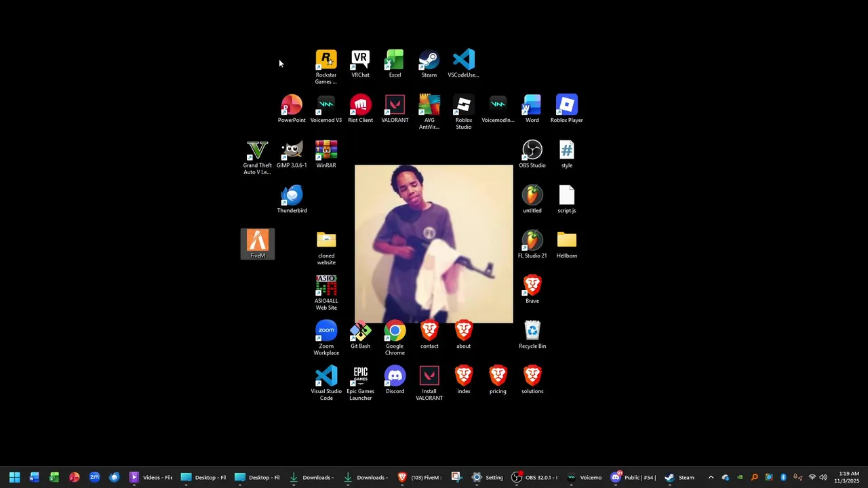
Task: Click the GIMP 3.0.6-1 icon
Action: click(x=292, y=155)
